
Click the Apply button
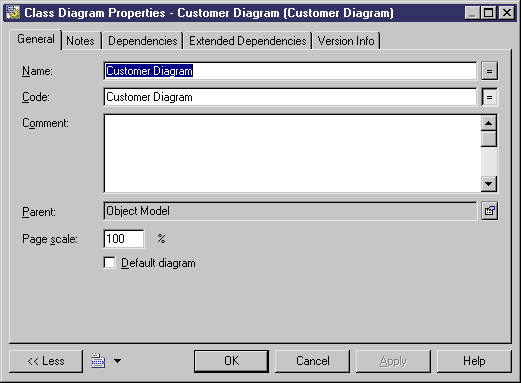393,361
